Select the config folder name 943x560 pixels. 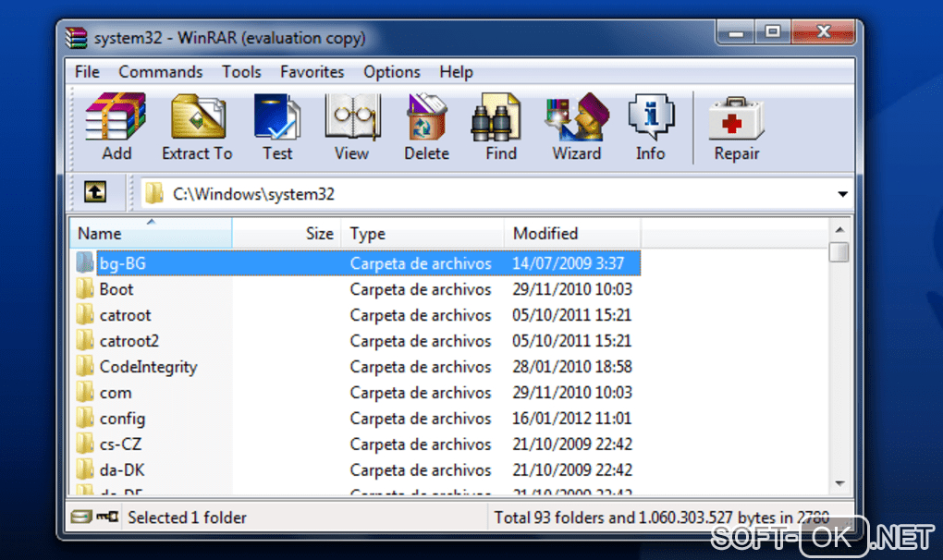pyautogui.click(x=122, y=419)
